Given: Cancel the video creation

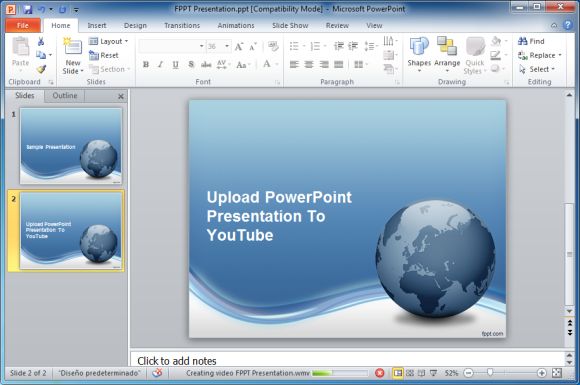Looking at the screenshot, I should point(380,373).
